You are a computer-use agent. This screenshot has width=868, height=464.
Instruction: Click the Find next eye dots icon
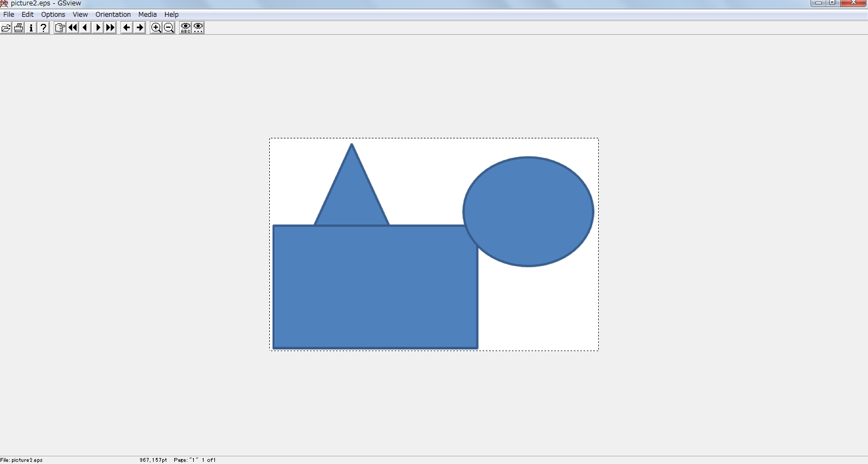[198, 28]
